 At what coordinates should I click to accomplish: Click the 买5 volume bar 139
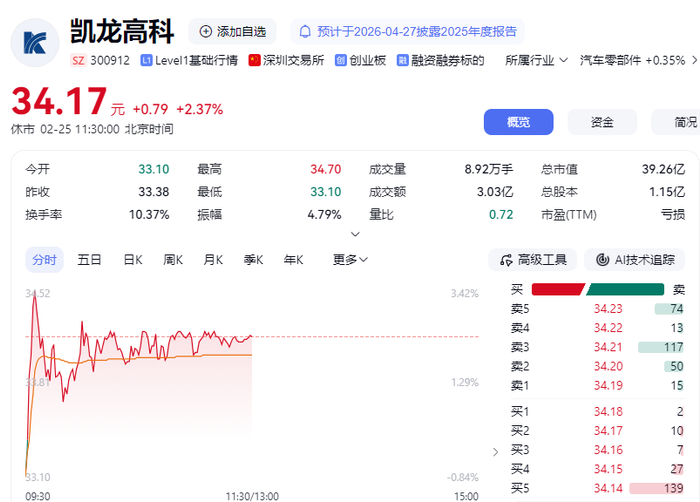coord(656,489)
